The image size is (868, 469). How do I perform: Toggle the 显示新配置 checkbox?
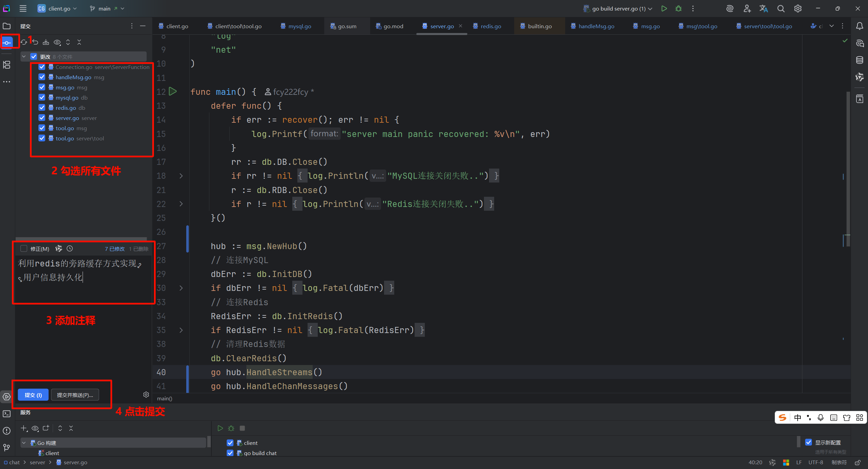(809, 442)
